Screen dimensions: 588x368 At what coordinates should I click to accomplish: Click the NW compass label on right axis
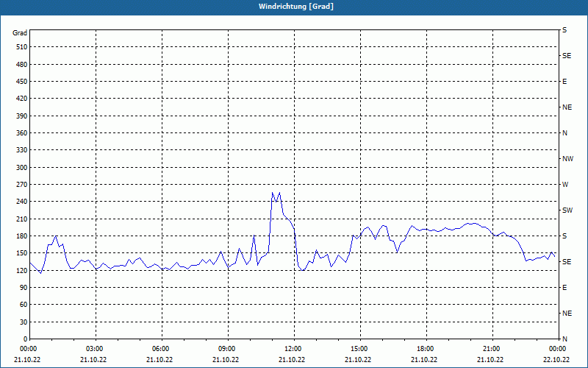click(567, 159)
